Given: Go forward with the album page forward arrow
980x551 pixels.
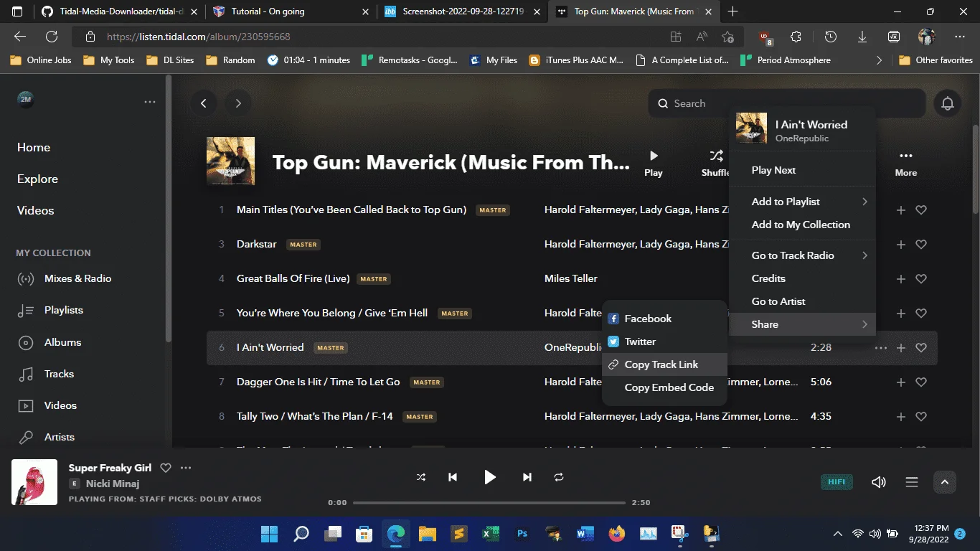Looking at the screenshot, I should pyautogui.click(x=238, y=103).
